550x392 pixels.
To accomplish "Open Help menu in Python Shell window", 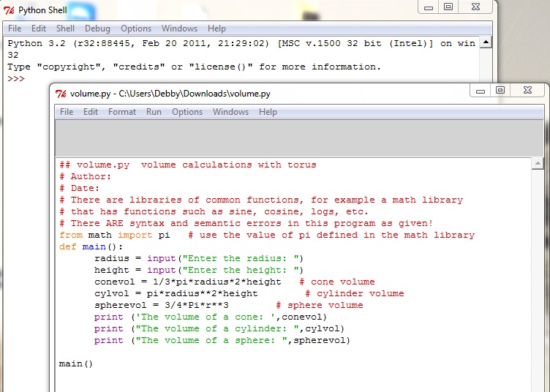I will click(216, 29).
